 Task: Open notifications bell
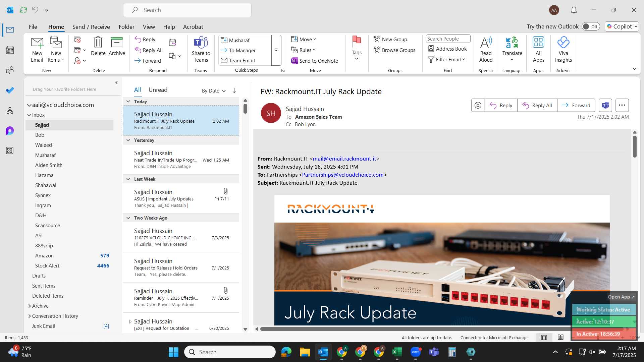[x=574, y=10]
